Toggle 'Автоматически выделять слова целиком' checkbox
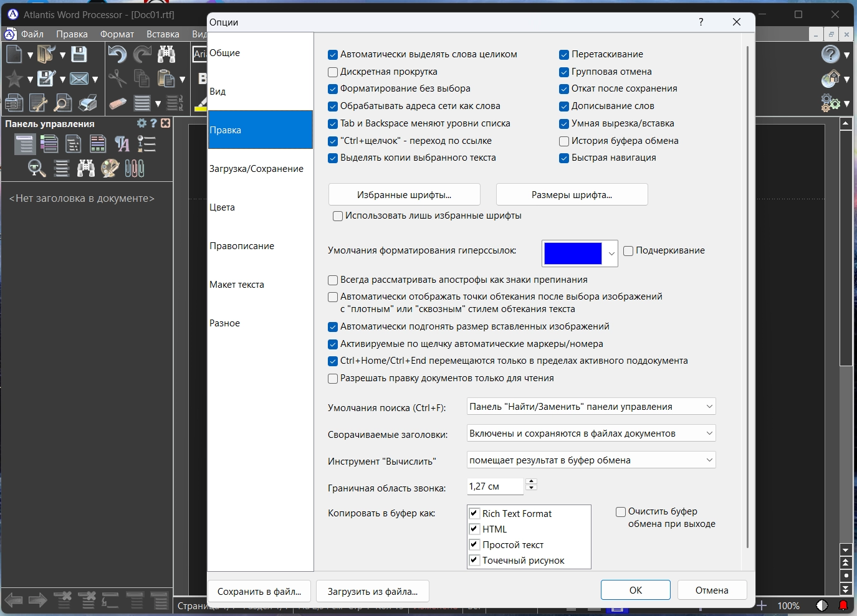This screenshot has height=616, width=857. [x=333, y=55]
